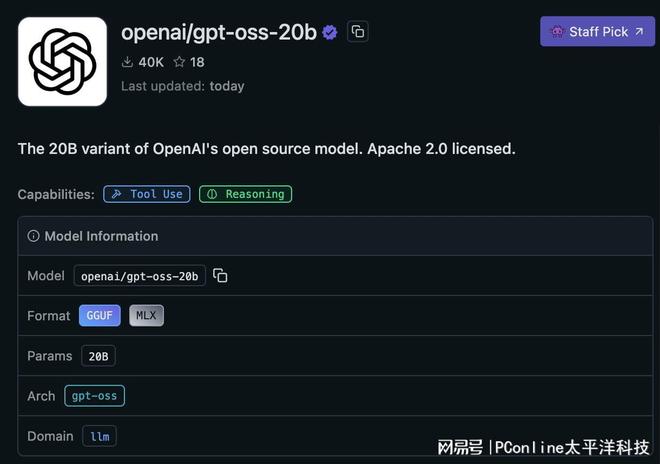Star this model with the star icon
The height and width of the screenshot is (464, 660).
tap(179, 62)
